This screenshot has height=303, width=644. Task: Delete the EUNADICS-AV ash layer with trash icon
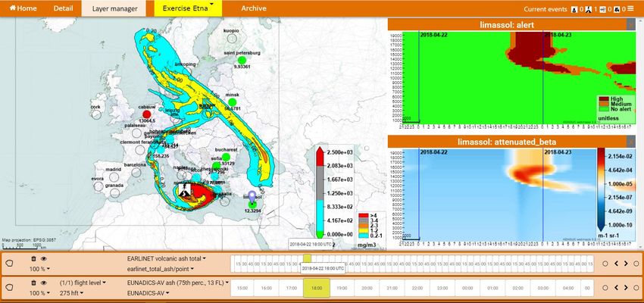point(33,283)
